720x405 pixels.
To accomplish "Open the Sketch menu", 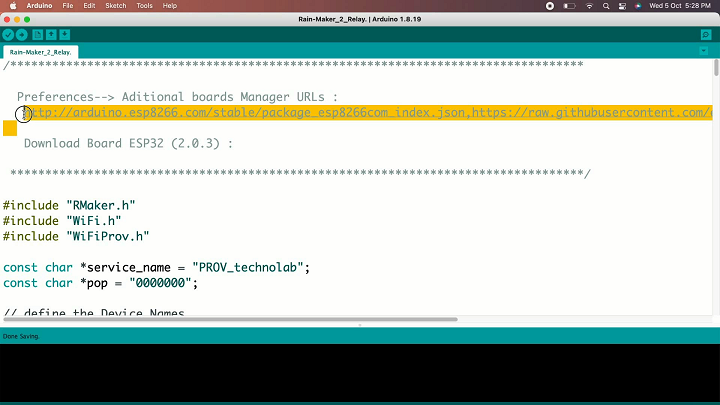I will tap(116, 6).
